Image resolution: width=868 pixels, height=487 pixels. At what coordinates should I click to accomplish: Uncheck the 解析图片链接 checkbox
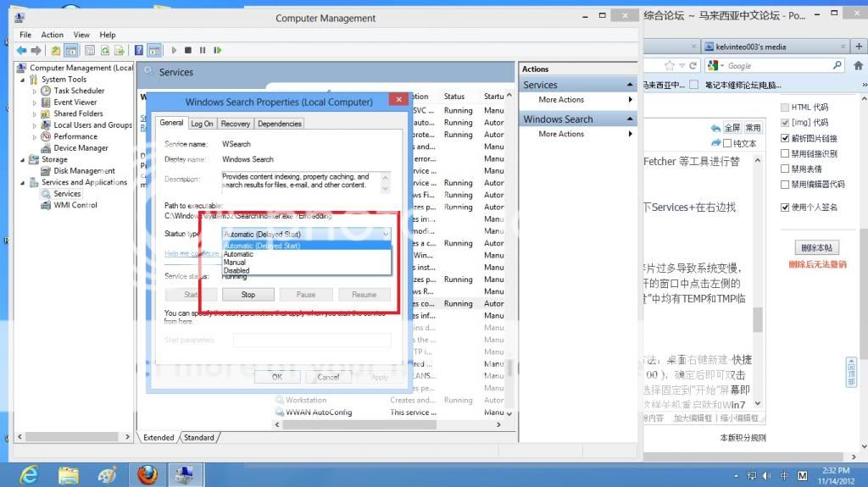tap(785, 138)
